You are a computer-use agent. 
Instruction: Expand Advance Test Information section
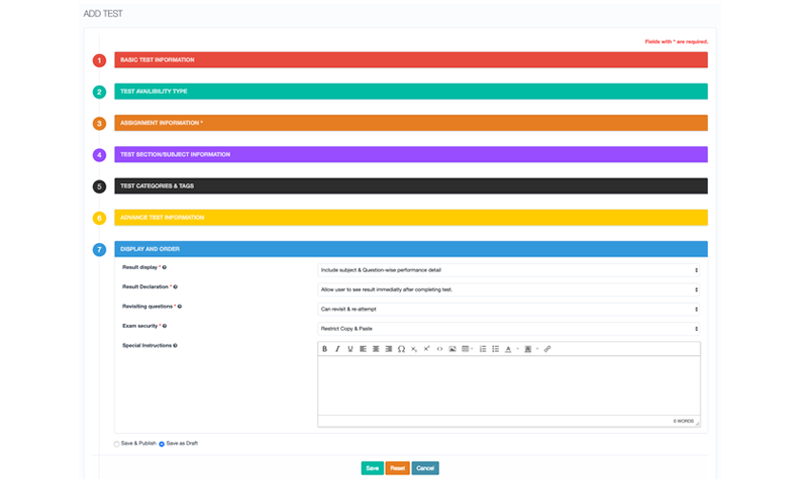[x=411, y=218]
